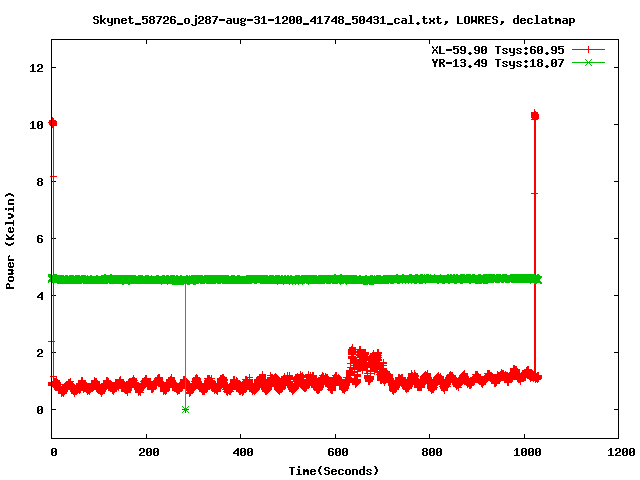Select the YR-13.49 Tsys:18.07 legend entry
This screenshot has height=480, width=640.
(x=498, y=63)
